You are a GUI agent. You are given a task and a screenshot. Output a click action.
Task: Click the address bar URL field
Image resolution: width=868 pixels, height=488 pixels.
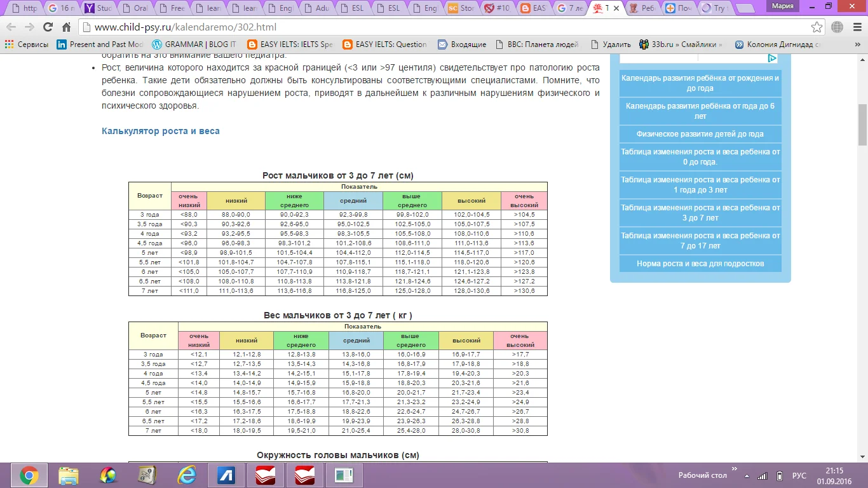click(445, 27)
